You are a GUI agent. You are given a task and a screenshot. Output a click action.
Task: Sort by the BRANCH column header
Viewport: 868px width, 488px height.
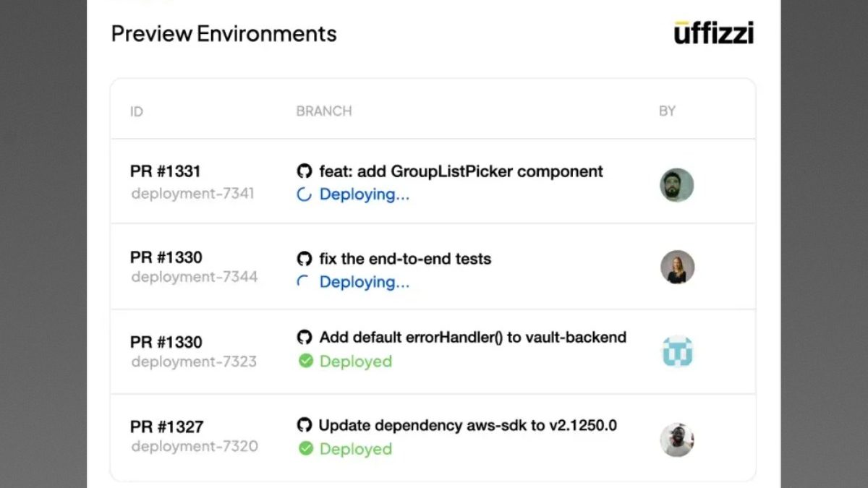tap(324, 111)
